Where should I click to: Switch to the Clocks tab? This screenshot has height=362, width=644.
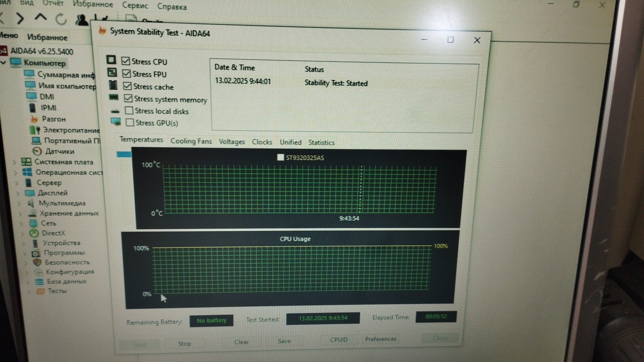(x=262, y=142)
